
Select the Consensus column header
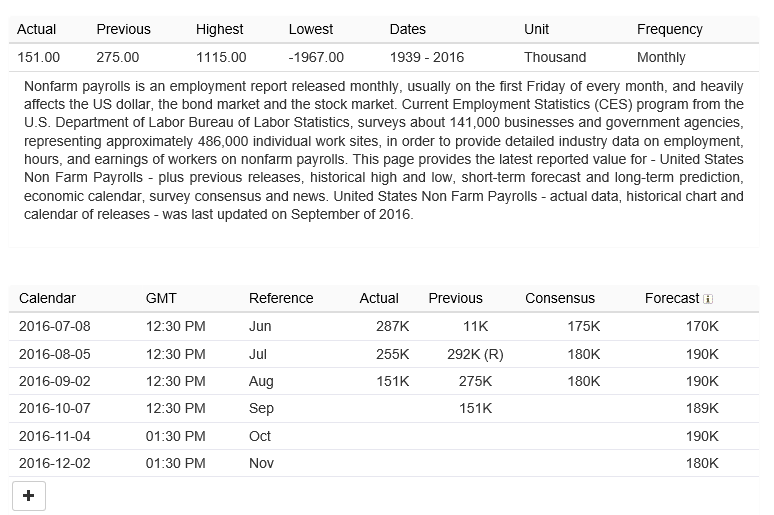(x=560, y=298)
